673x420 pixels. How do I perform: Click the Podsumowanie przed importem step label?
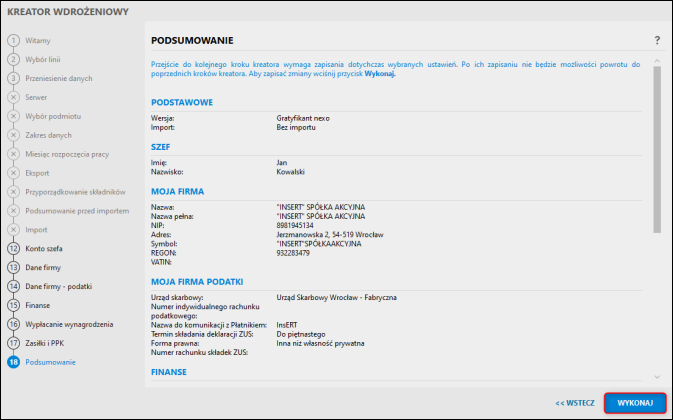77,211
